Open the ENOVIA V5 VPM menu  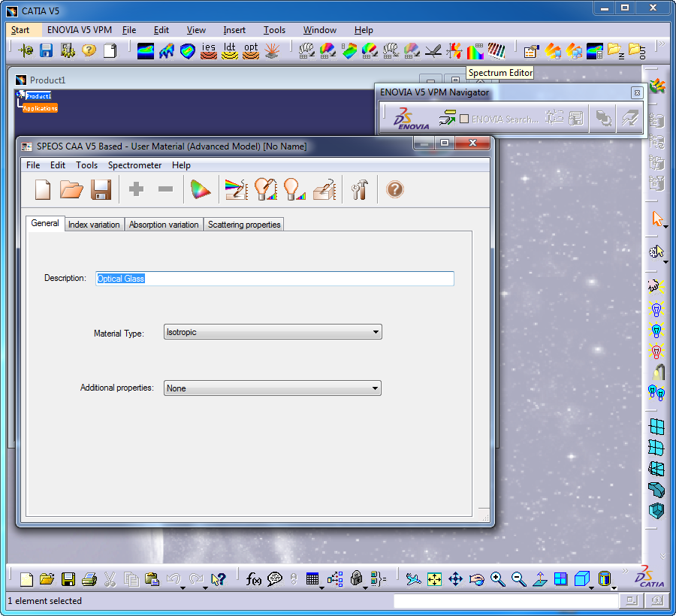coord(80,30)
